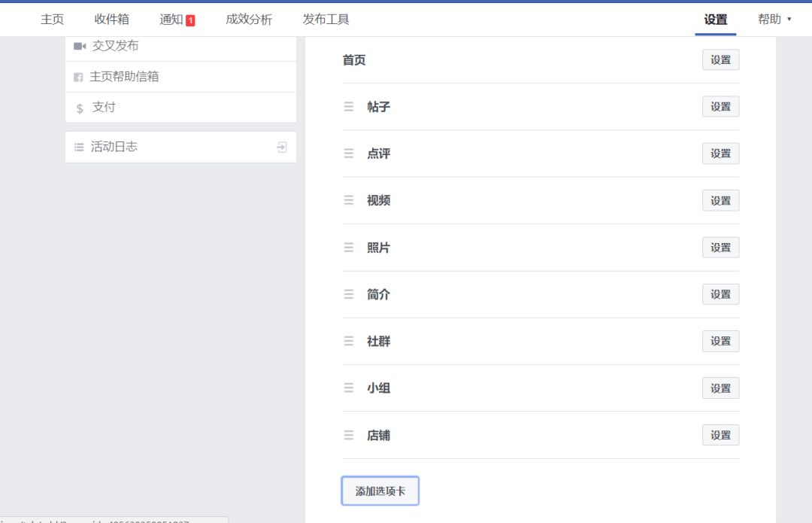
Task: Click the 设置 button next to 点评
Action: [720, 153]
